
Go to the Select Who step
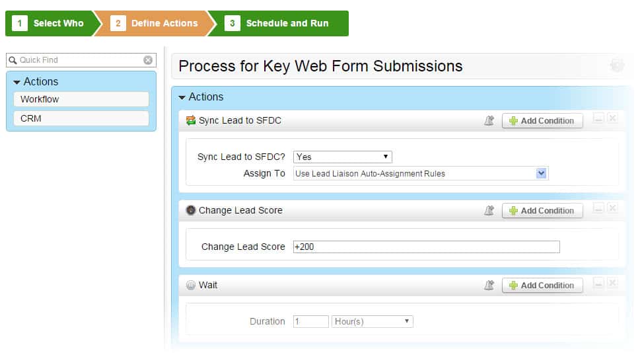pyautogui.click(x=50, y=23)
